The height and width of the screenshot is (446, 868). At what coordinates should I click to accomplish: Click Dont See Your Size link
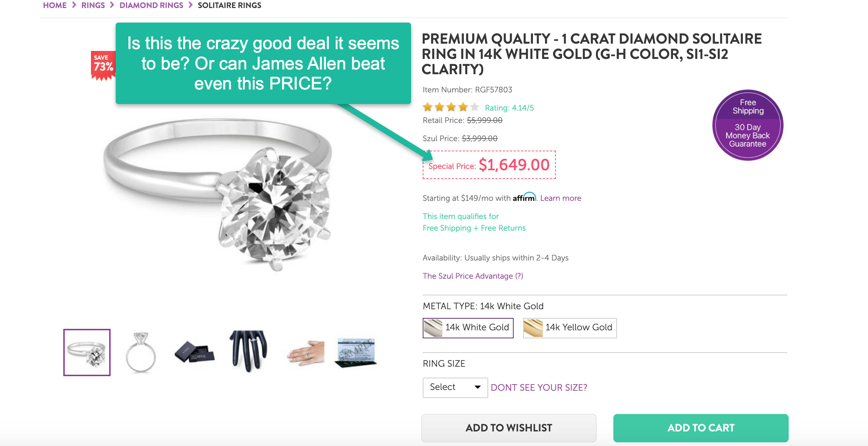pos(539,388)
